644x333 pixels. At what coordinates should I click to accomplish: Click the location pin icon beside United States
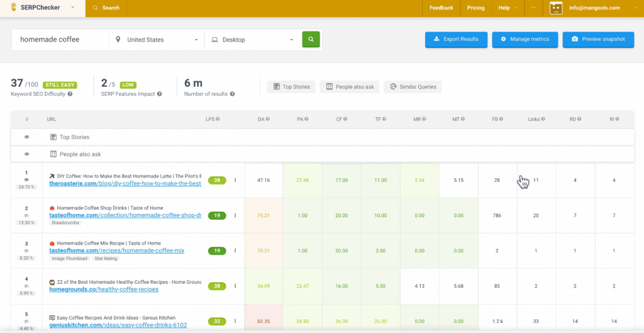pos(118,40)
